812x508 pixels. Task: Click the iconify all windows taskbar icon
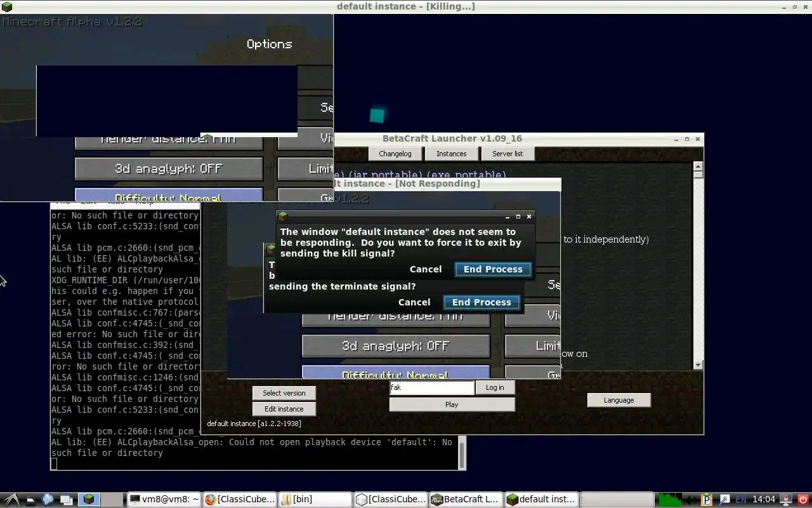pyautogui.click(x=67, y=500)
